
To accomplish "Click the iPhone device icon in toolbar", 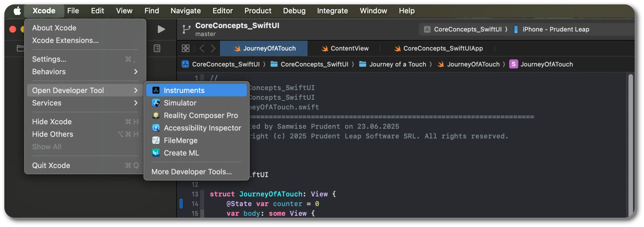I will (516, 29).
